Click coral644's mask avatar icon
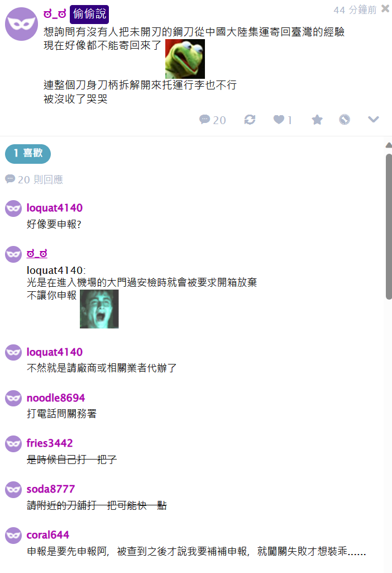 click(x=13, y=536)
